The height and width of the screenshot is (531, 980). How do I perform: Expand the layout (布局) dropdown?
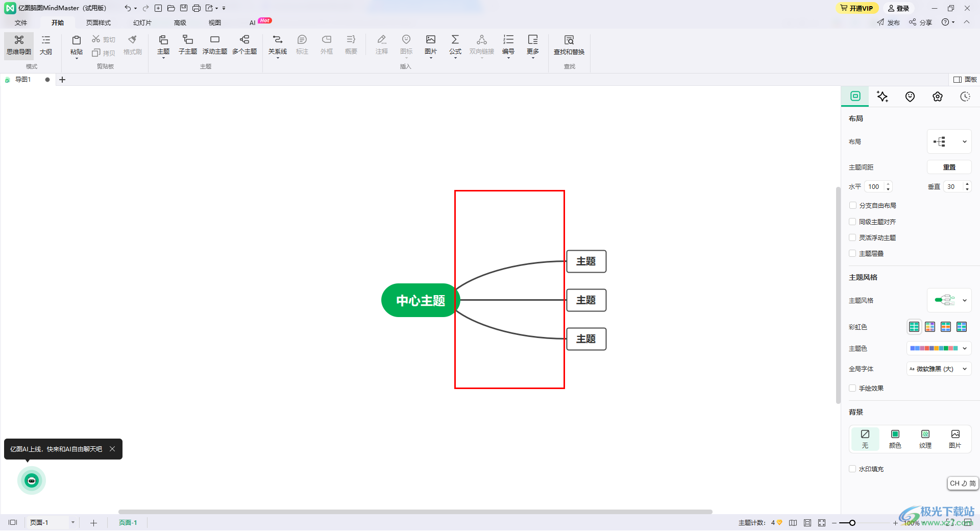(x=949, y=141)
